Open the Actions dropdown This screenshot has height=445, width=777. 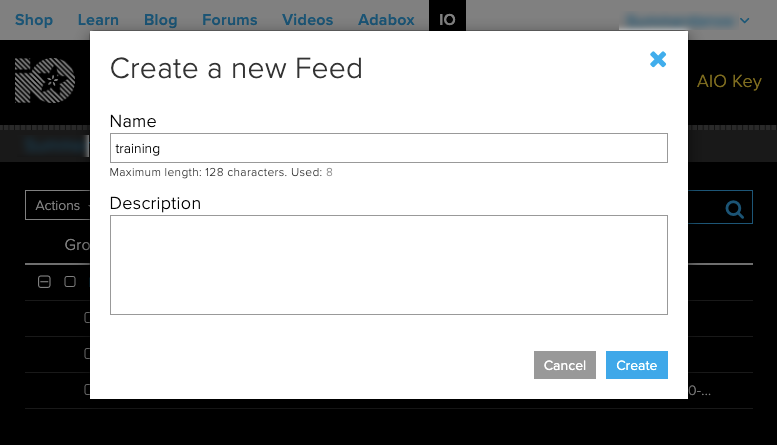(57, 206)
